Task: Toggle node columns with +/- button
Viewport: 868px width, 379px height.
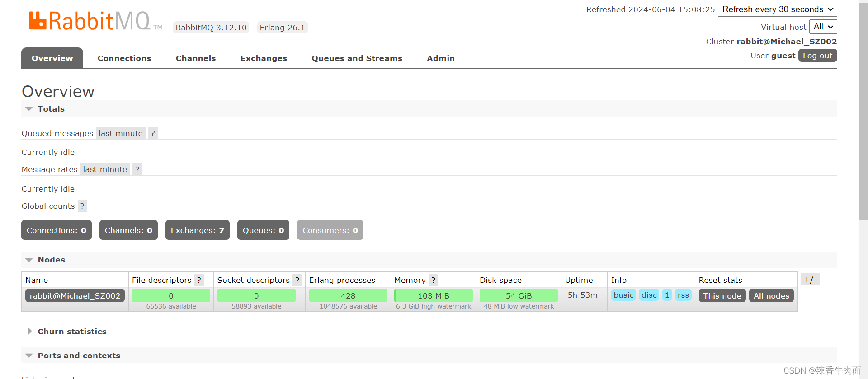Action: [x=810, y=280]
